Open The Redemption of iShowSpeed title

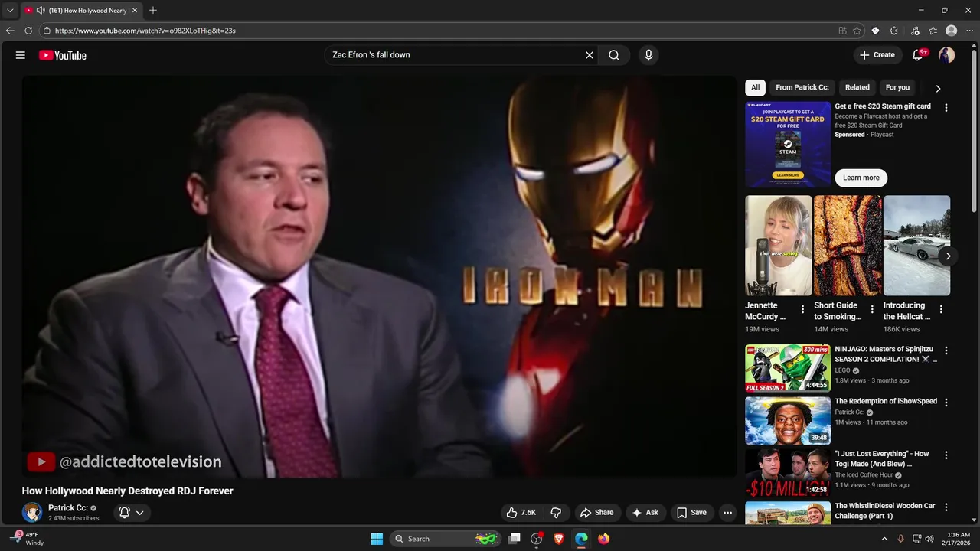click(886, 401)
